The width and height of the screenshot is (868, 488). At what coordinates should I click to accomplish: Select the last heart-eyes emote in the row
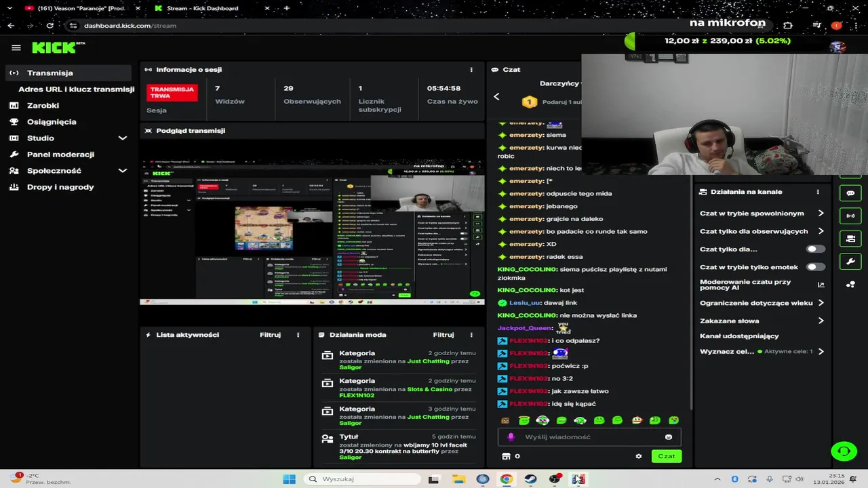pos(673,420)
